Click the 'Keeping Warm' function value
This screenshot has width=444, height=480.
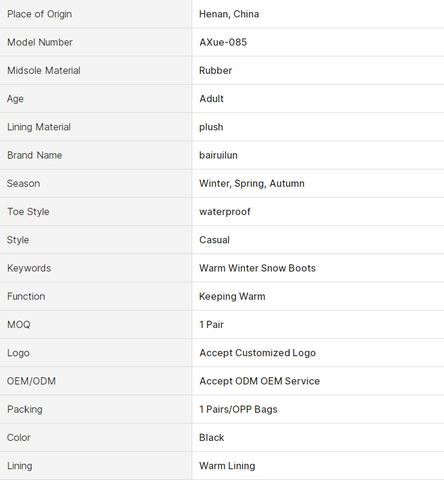click(x=232, y=296)
